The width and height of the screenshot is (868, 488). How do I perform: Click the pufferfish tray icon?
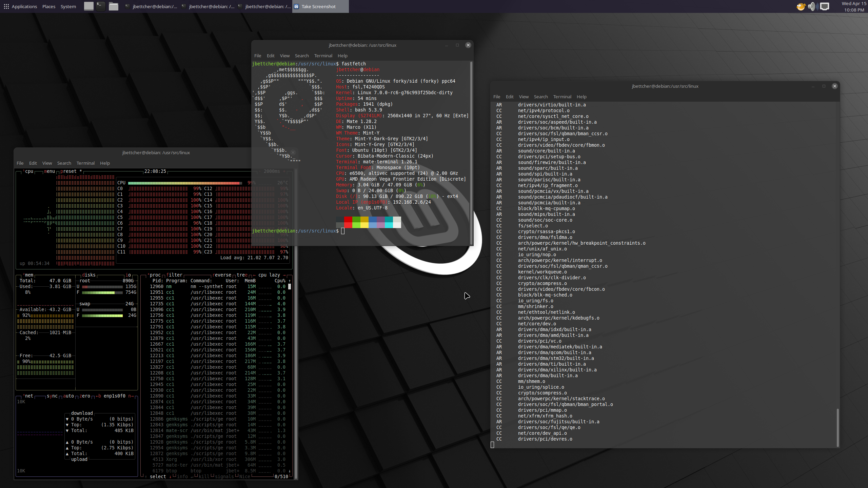(x=801, y=6)
